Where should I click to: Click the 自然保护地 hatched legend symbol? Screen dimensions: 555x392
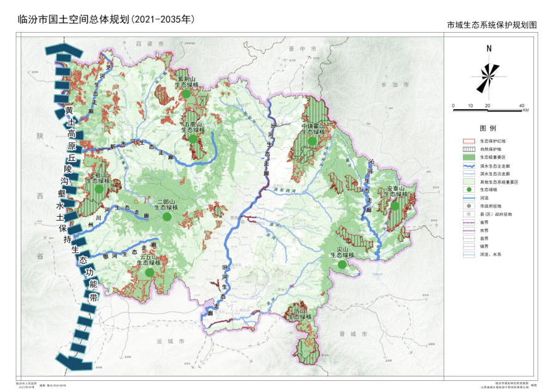pyautogui.click(x=469, y=149)
